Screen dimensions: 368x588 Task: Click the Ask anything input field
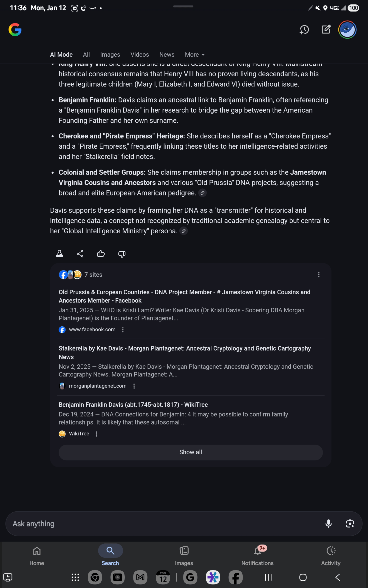pos(146,523)
